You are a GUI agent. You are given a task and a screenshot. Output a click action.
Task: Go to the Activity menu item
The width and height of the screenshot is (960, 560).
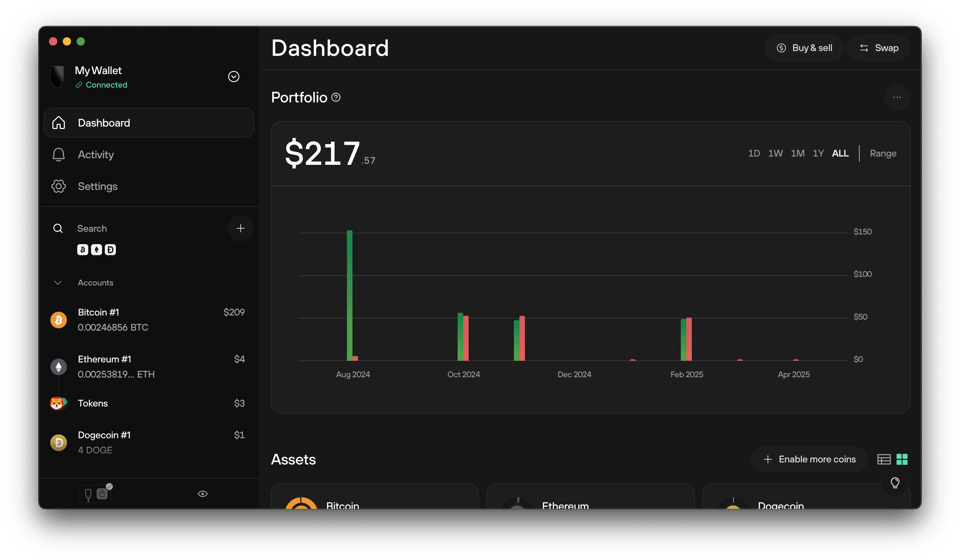[149, 154]
